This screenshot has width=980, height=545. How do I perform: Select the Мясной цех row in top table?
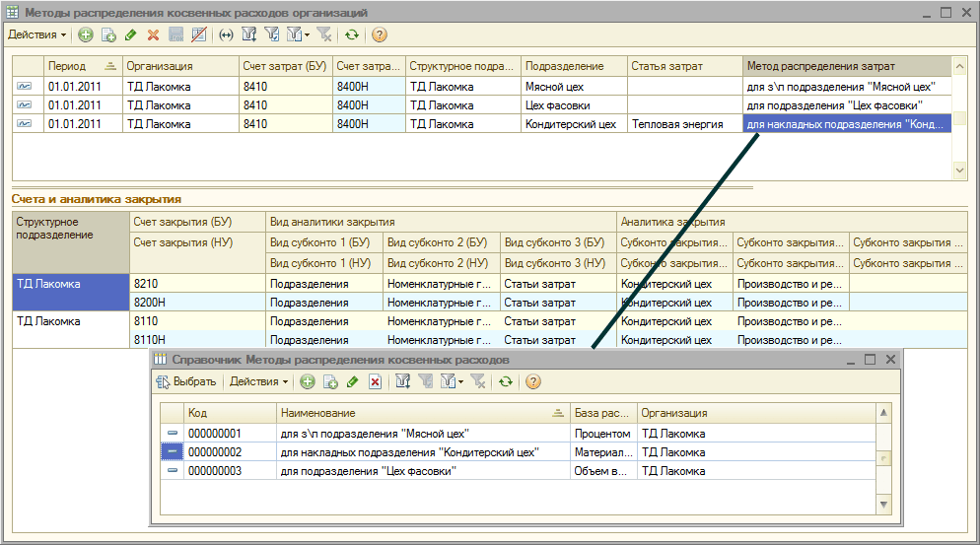coord(554,87)
